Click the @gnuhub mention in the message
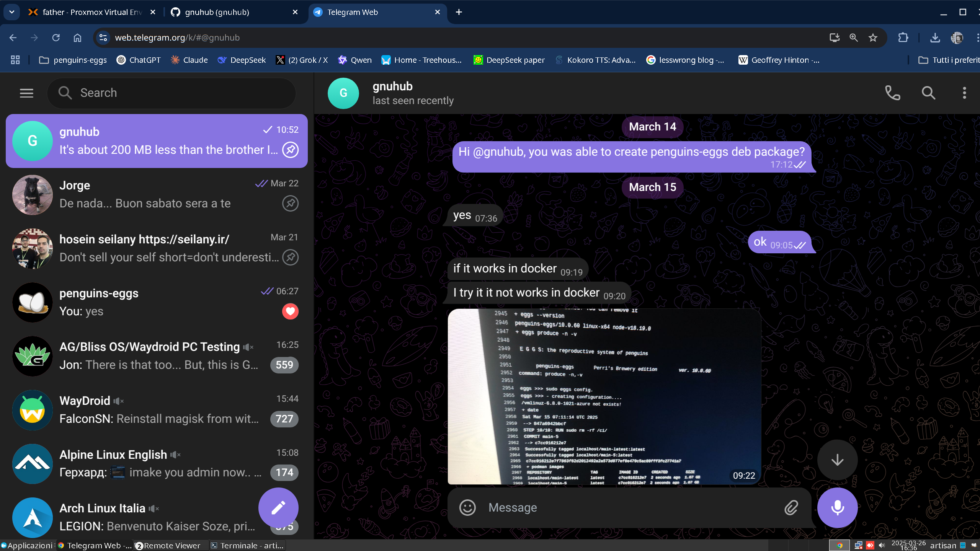 [x=498, y=152]
